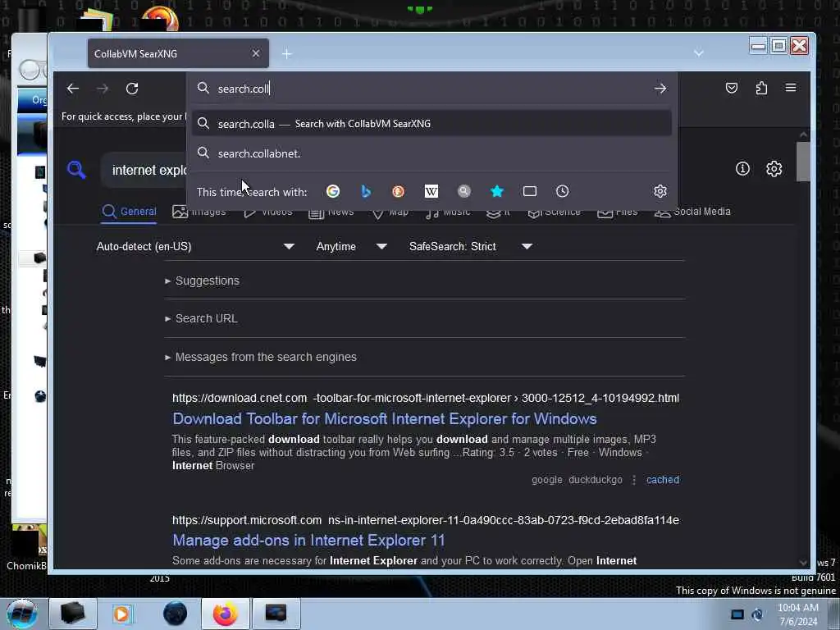
Task: Open Firefox from the taskbar
Action: click(226, 614)
